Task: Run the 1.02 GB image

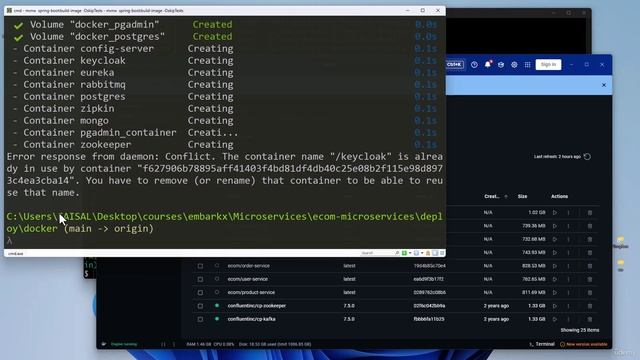Action: tap(555, 213)
